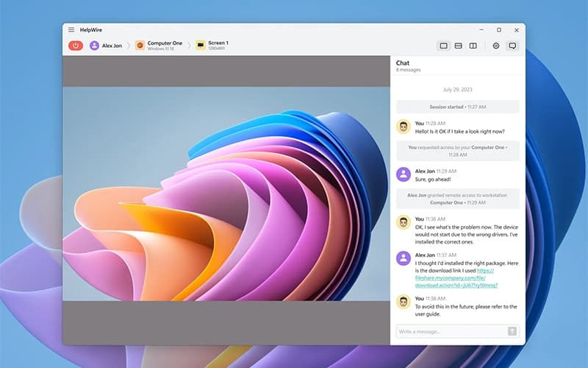Screen dimensions: 588x368
Task: Switch to single-pane view layout
Action: [x=444, y=46]
